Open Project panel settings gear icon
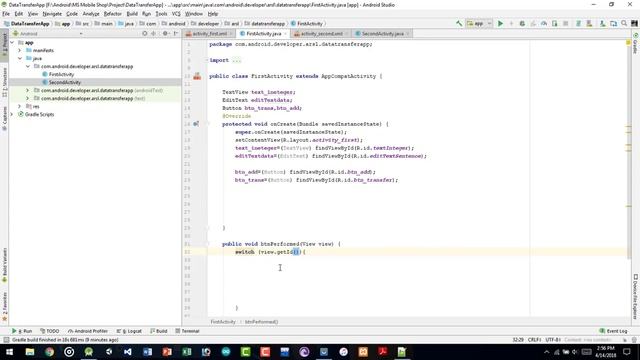This screenshot has width=640, height=360. point(166,33)
